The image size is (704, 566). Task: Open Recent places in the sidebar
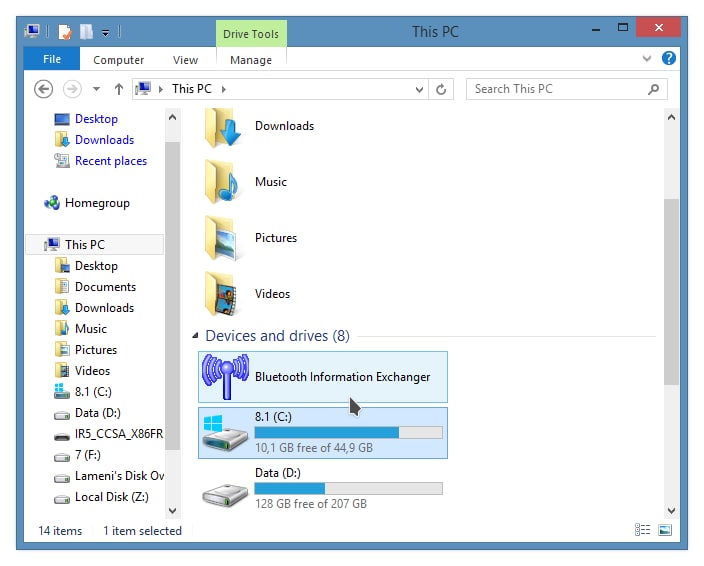coord(110,161)
